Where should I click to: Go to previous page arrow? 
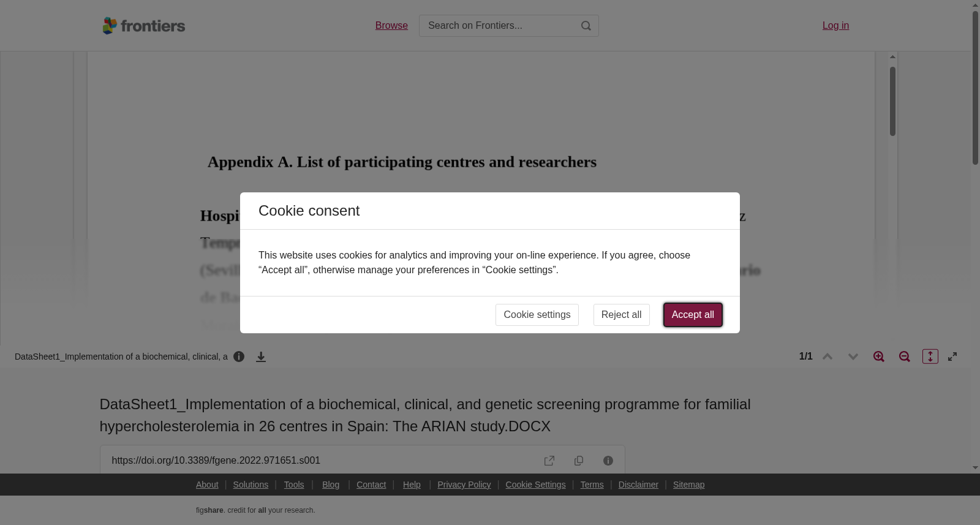827,357
